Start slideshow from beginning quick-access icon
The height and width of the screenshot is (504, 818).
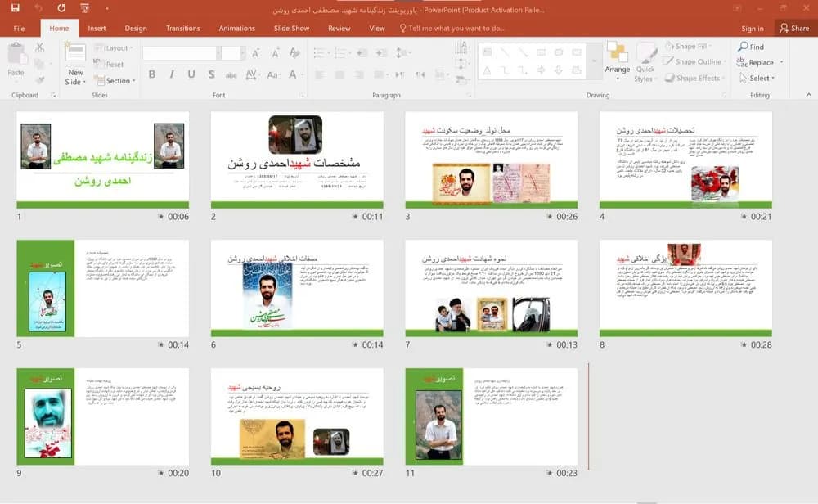pos(84,8)
